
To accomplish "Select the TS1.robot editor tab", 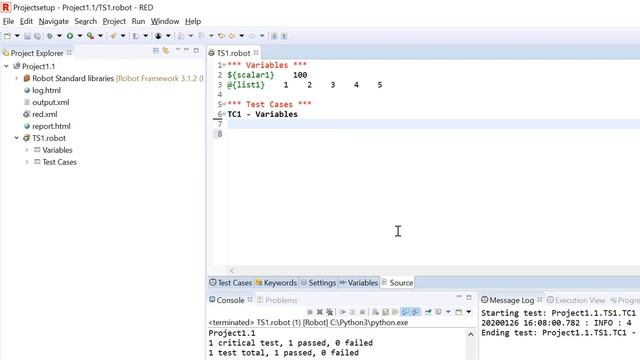I will 233,53.
